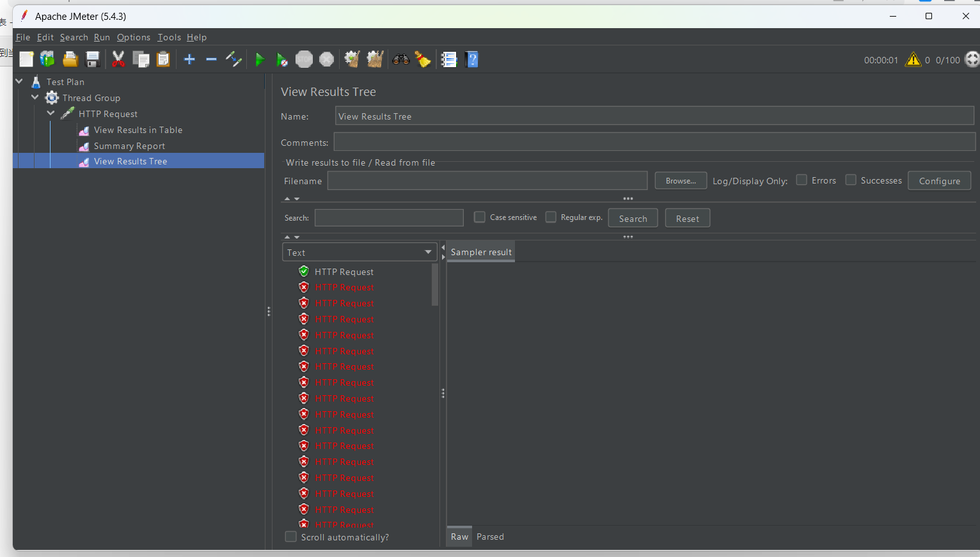The width and height of the screenshot is (980, 557).
Task: Cut selection using the scissors icon
Action: tap(118, 59)
